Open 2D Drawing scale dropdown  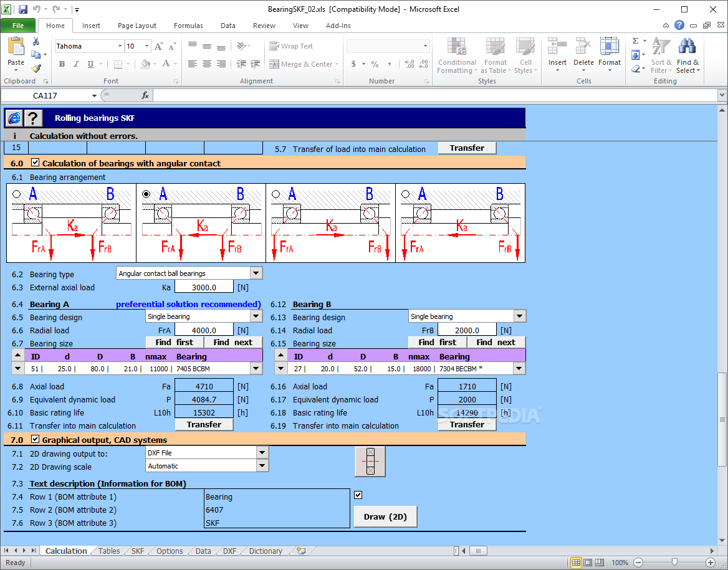[x=262, y=465]
